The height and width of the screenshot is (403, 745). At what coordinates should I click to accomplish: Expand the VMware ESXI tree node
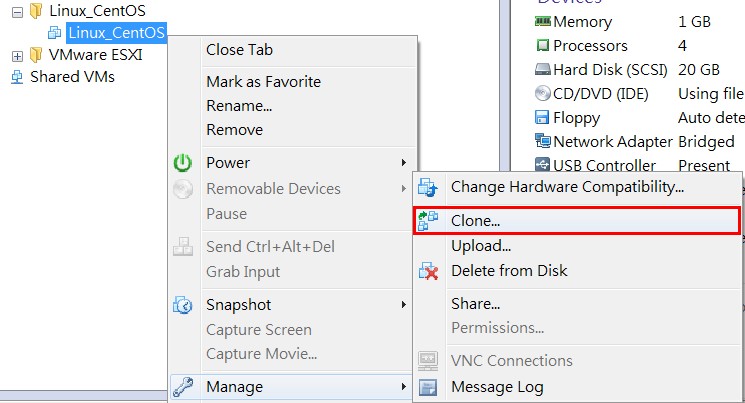click(x=17, y=55)
